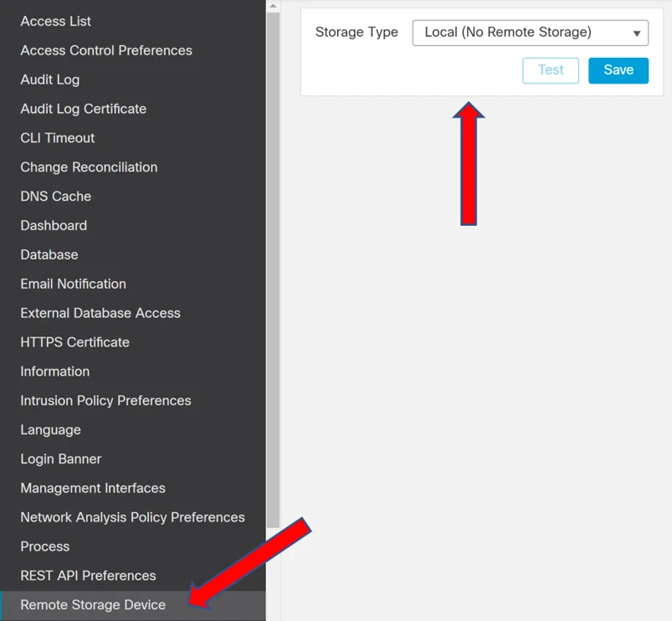Image resolution: width=672 pixels, height=621 pixels.
Task: Click the Test button
Action: (x=551, y=70)
